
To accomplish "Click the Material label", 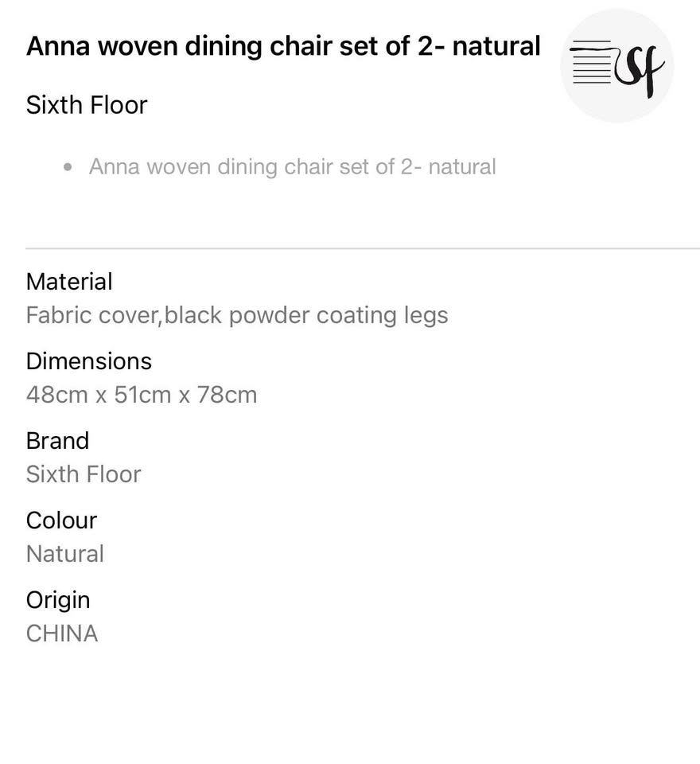I will pos(69,282).
